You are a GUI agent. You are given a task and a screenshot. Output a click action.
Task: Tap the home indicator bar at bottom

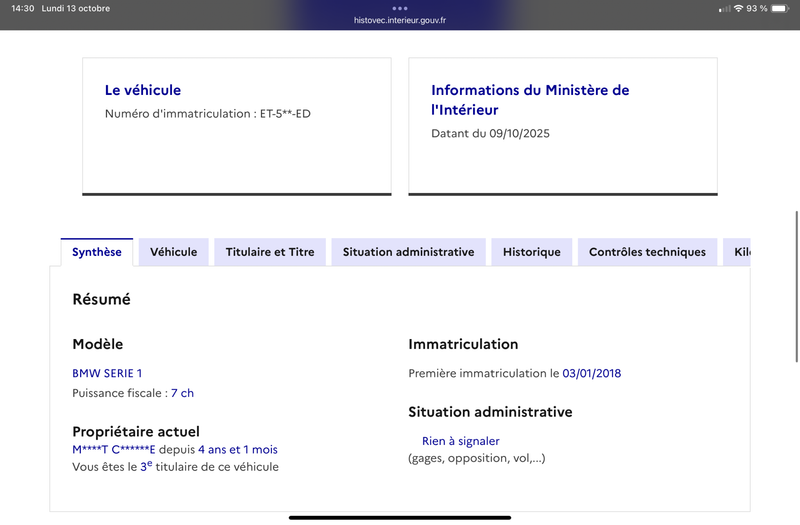[400, 517]
